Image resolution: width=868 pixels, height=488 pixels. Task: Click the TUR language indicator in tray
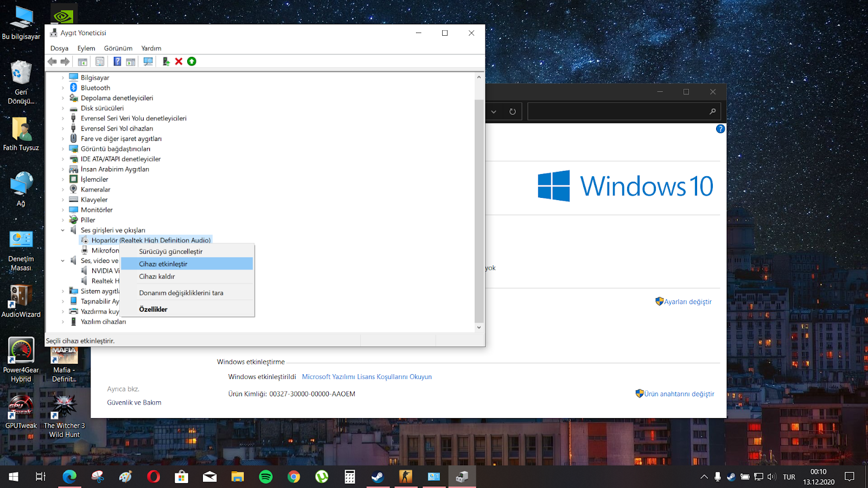[789, 477]
